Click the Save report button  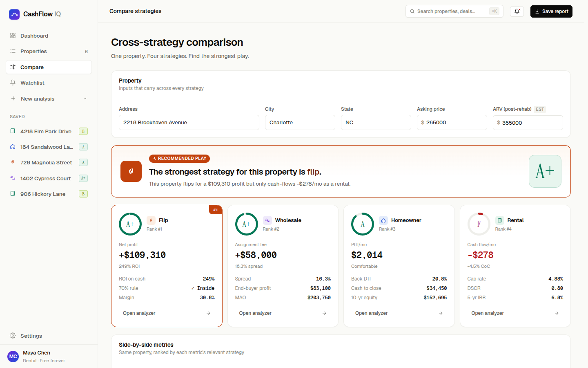pyautogui.click(x=551, y=11)
